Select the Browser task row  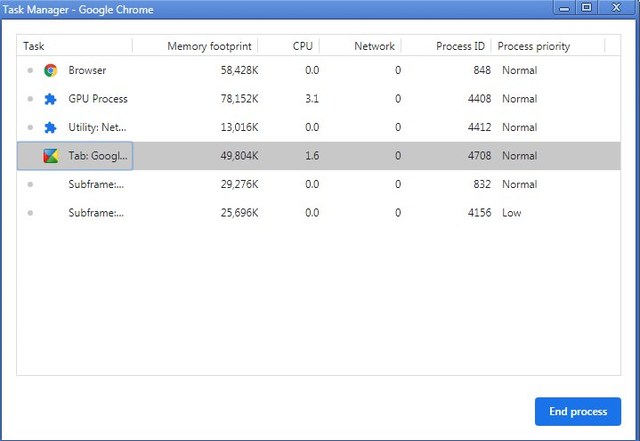(300, 71)
